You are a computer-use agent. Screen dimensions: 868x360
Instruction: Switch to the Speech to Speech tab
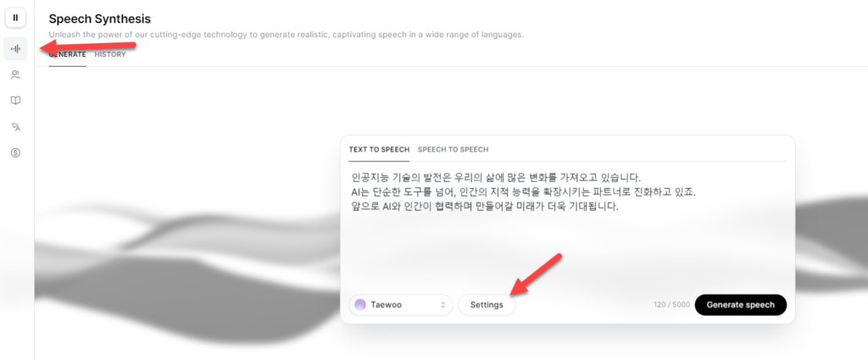pos(453,149)
